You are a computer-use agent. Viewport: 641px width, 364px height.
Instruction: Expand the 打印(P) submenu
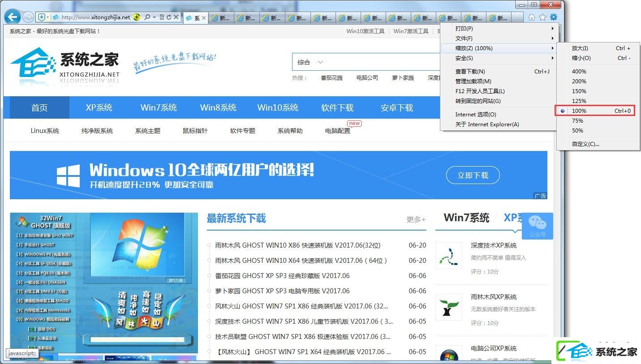(499, 29)
